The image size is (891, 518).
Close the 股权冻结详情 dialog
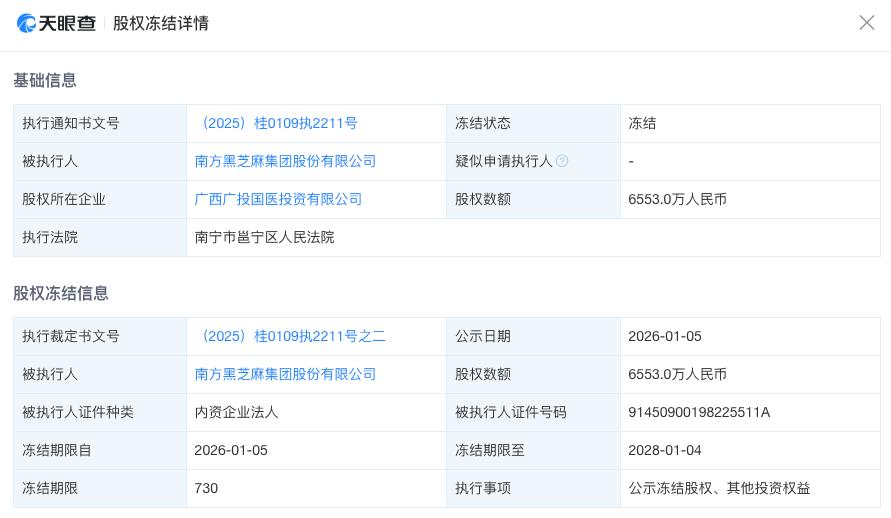867,23
